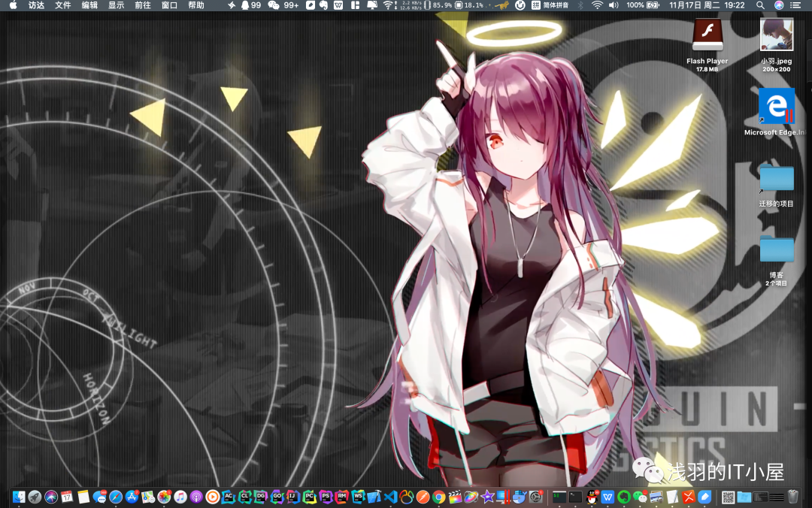The image size is (812, 508).
Task: Open WPS Office in the Dock
Action: pos(607,497)
